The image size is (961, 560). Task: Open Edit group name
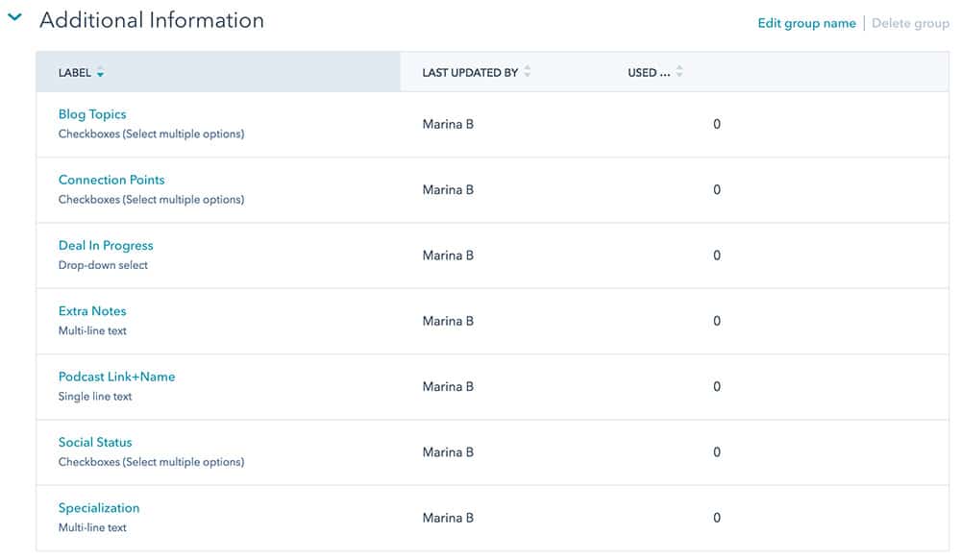coord(807,23)
